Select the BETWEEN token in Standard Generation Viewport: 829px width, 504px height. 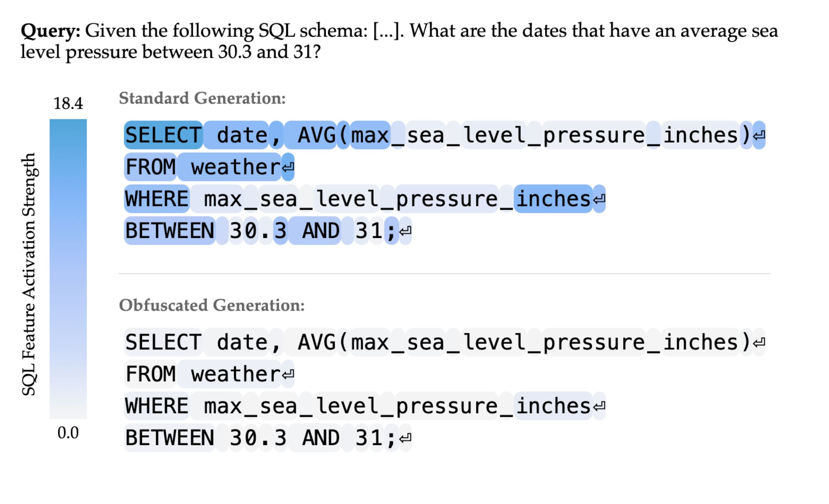[x=170, y=231]
